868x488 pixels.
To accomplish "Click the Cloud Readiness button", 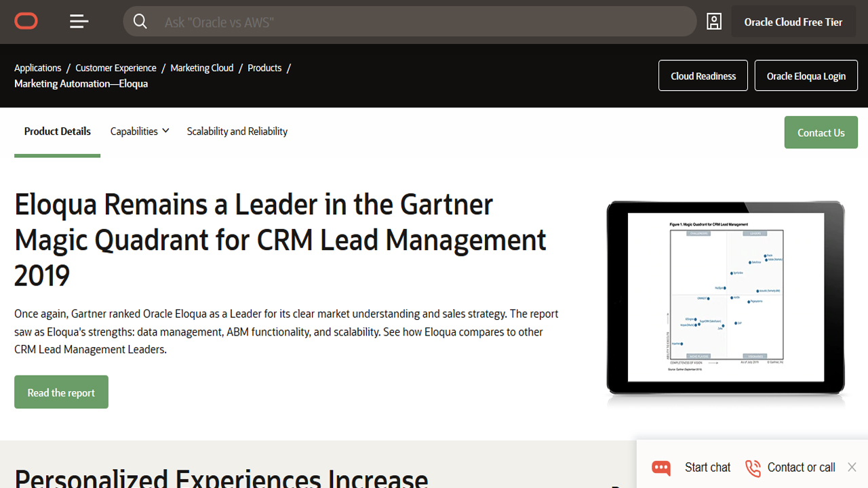I will 703,76.
